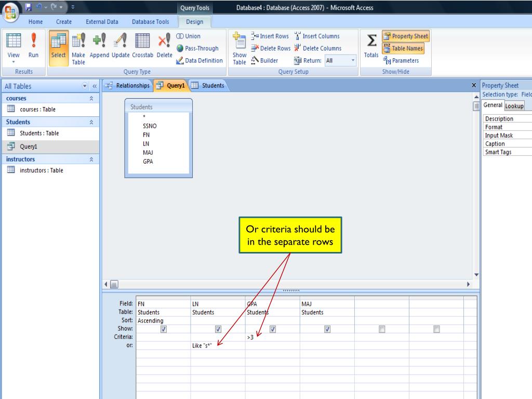Image resolution: width=532 pixels, height=399 pixels.
Task: Click the Sort cell showing Ascending
Action: pos(164,321)
